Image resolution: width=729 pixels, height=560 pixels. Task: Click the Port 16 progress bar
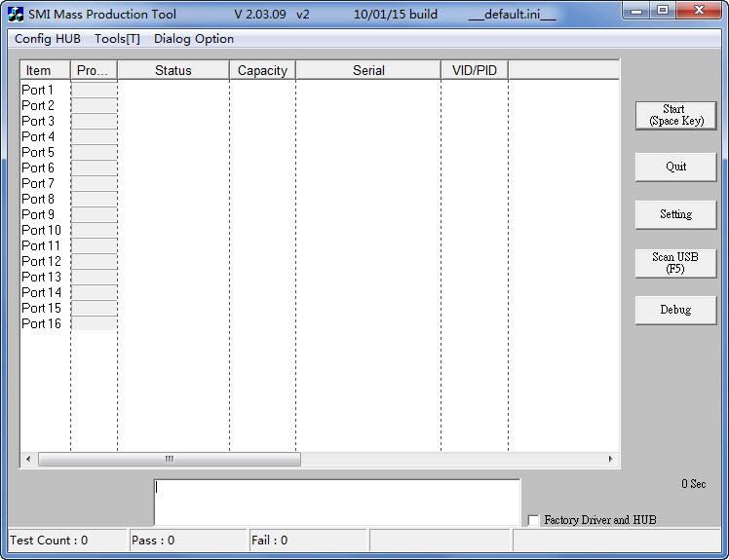pyautogui.click(x=94, y=323)
